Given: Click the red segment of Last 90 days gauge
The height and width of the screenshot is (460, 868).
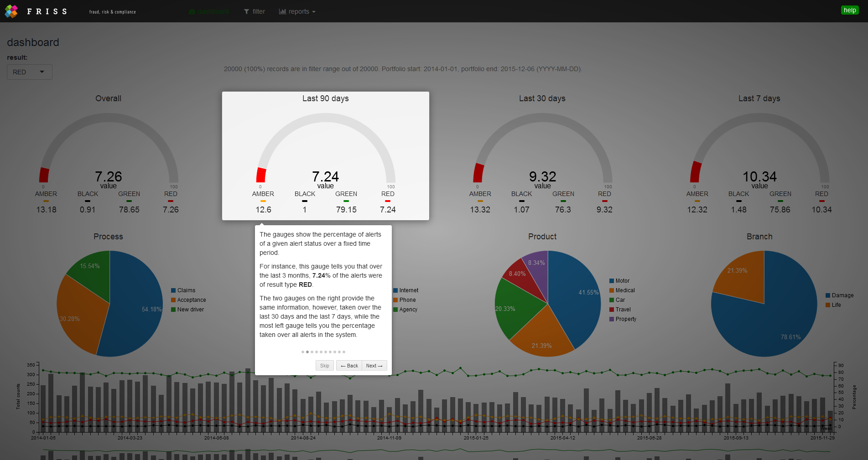Looking at the screenshot, I should 261,175.
